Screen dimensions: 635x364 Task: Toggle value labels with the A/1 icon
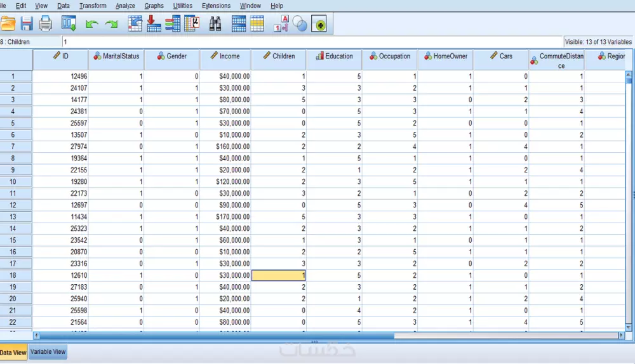coord(281,24)
